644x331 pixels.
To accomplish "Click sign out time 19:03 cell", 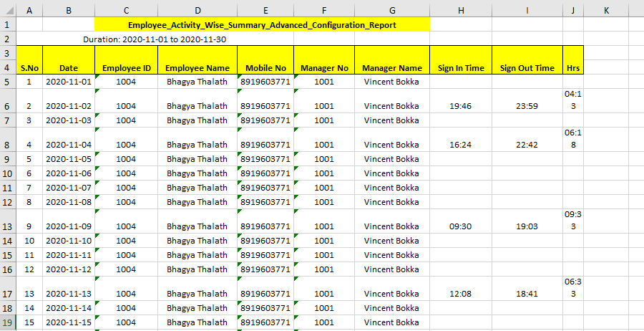I will [x=527, y=226].
